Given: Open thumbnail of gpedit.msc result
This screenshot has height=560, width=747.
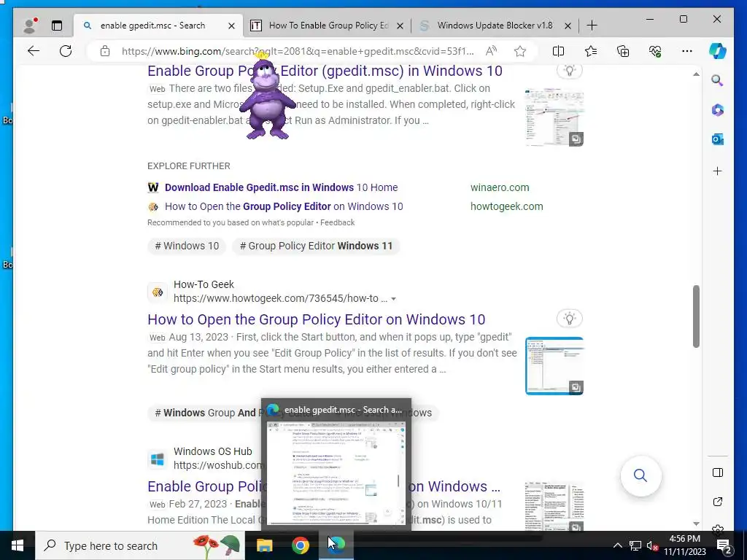Looking at the screenshot, I should (x=554, y=117).
